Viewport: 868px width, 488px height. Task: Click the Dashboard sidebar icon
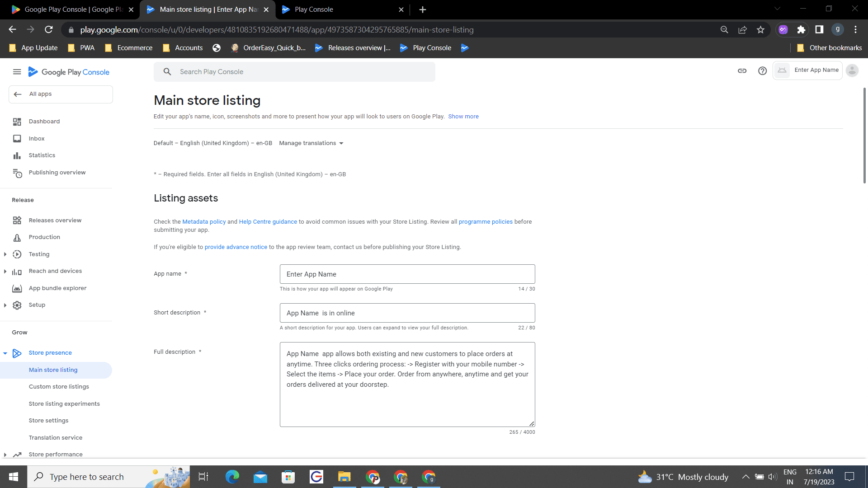point(17,122)
